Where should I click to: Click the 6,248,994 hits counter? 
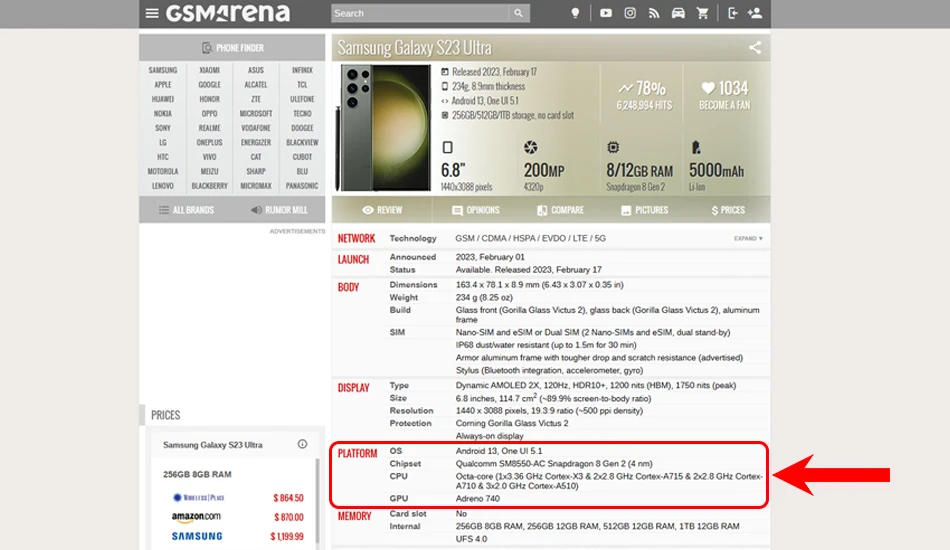pyautogui.click(x=644, y=105)
